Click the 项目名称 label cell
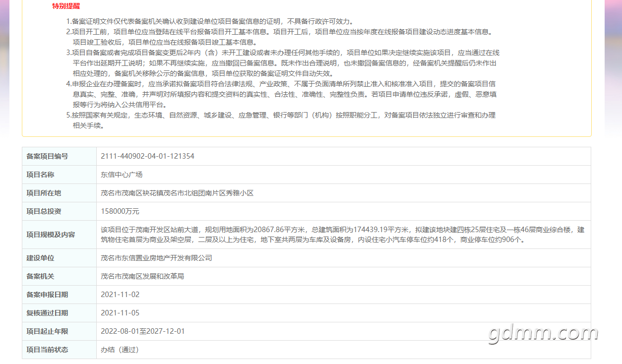This screenshot has height=364, width=622. click(60, 175)
